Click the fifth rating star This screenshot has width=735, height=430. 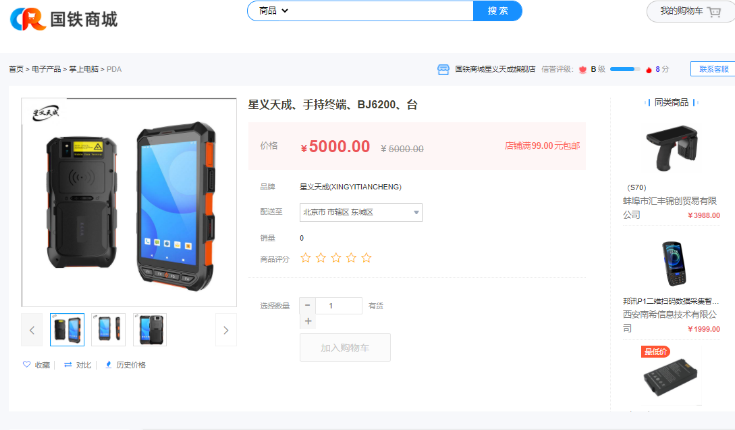(x=367, y=257)
